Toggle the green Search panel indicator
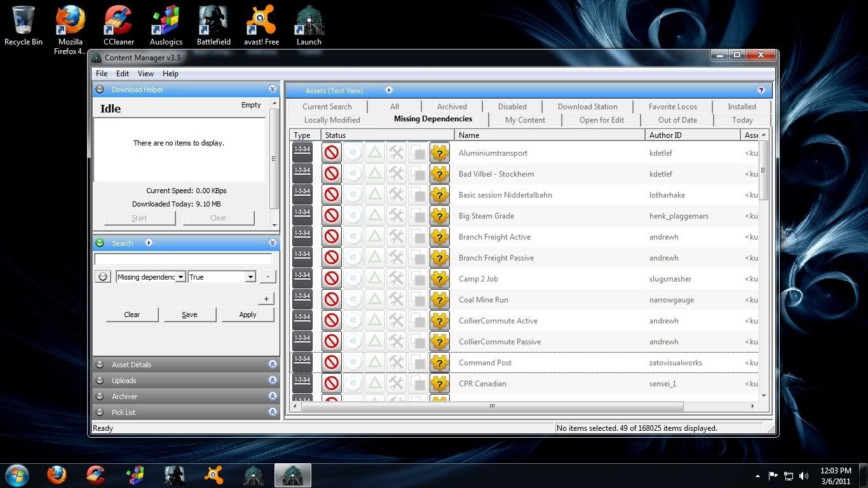 pyautogui.click(x=100, y=243)
